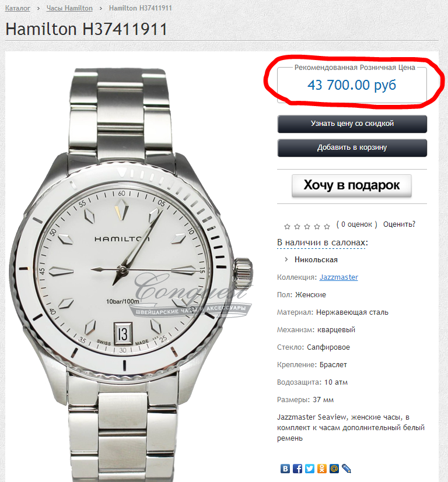This screenshot has width=448, height=482.
Task: Share on VKontakte via the В icon
Action: coord(285,469)
